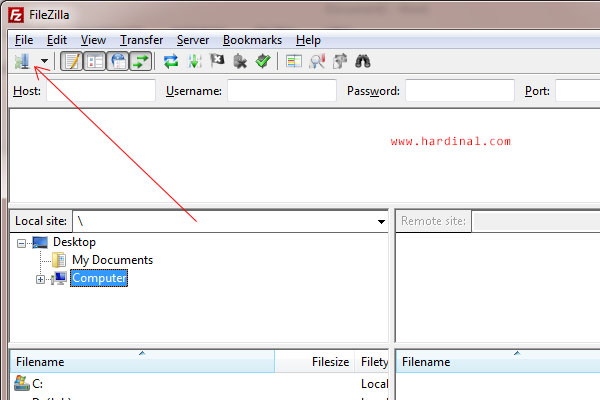Open Site Manager dropdown arrow

[x=44, y=61]
